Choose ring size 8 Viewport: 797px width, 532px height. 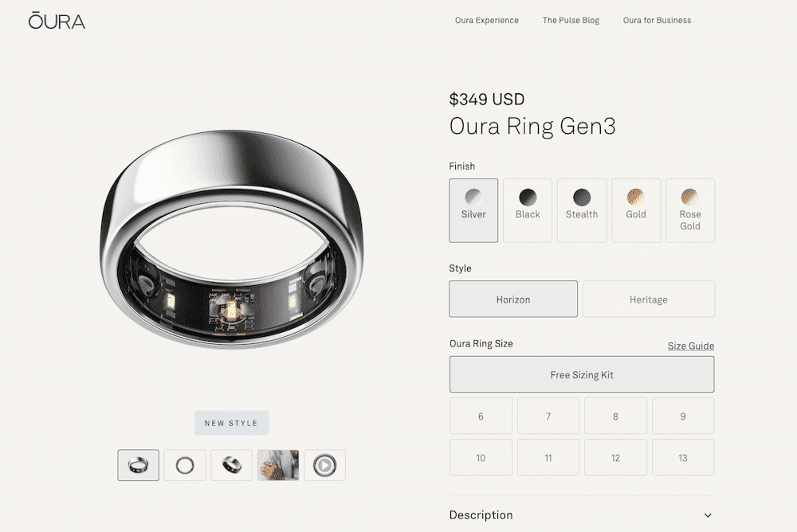coord(615,417)
